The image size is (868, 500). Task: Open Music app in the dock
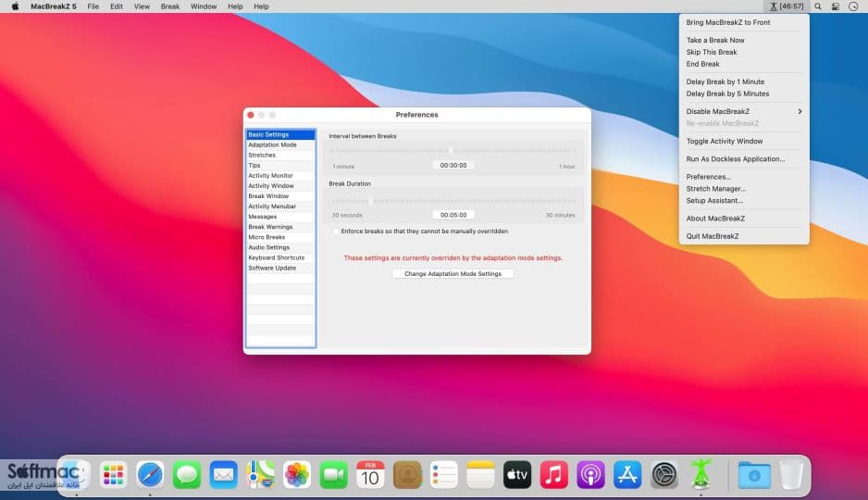point(554,475)
